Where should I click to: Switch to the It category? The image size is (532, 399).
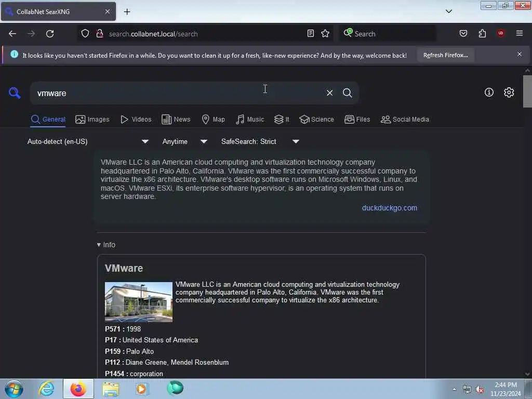point(282,119)
